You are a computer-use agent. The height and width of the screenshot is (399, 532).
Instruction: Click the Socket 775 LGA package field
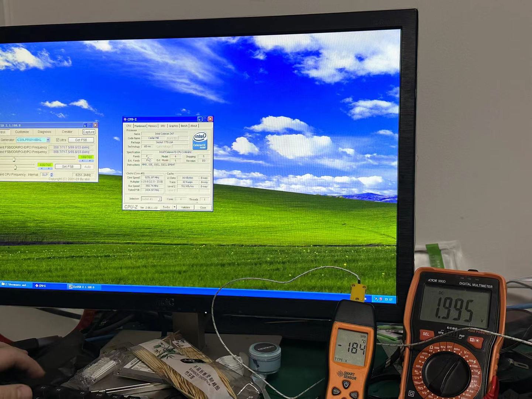[x=165, y=142]
